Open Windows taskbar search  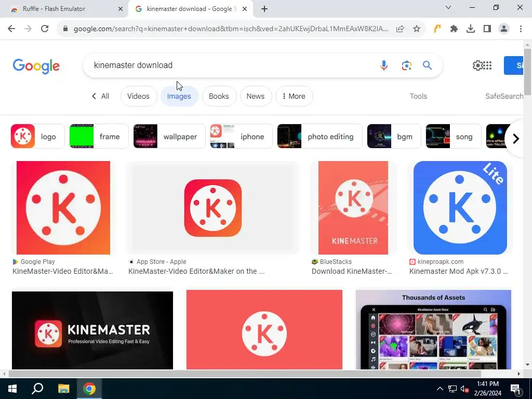coord(37,389)
